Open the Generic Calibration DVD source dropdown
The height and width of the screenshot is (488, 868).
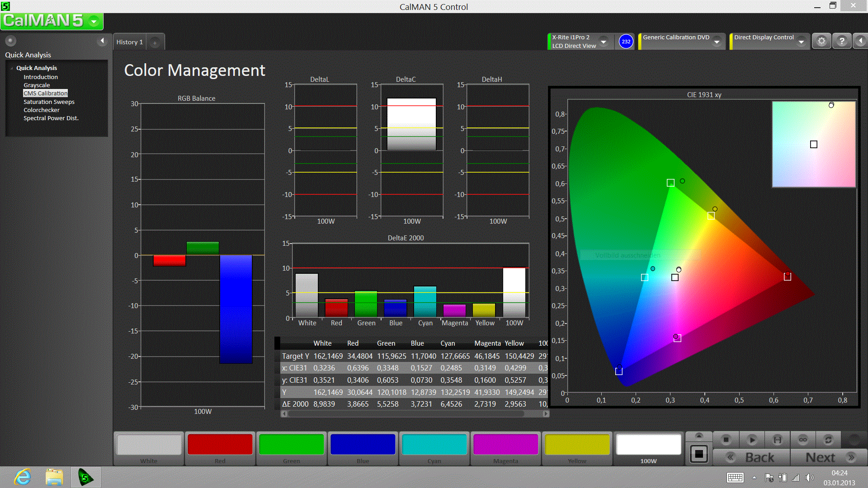click(x=717, y=42)
